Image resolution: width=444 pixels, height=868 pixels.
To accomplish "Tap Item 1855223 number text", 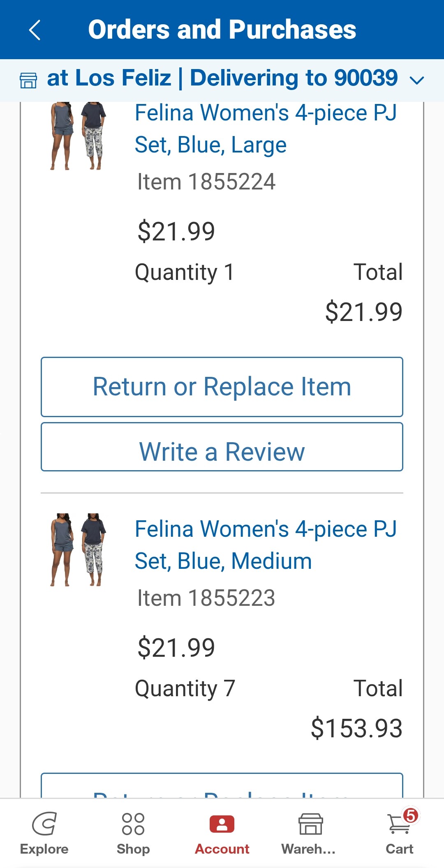I will pos(206,598).
